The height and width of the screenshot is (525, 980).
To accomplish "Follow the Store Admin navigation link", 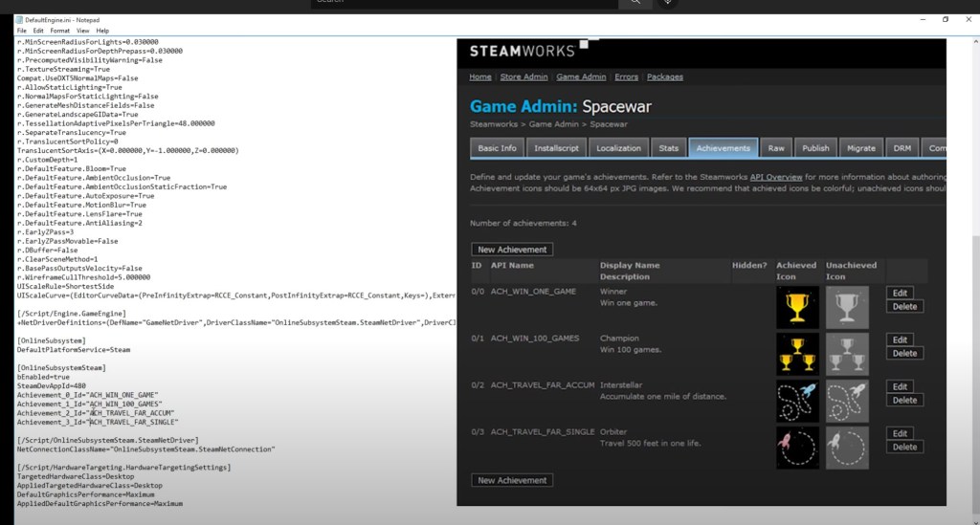I will pos(523,77).
